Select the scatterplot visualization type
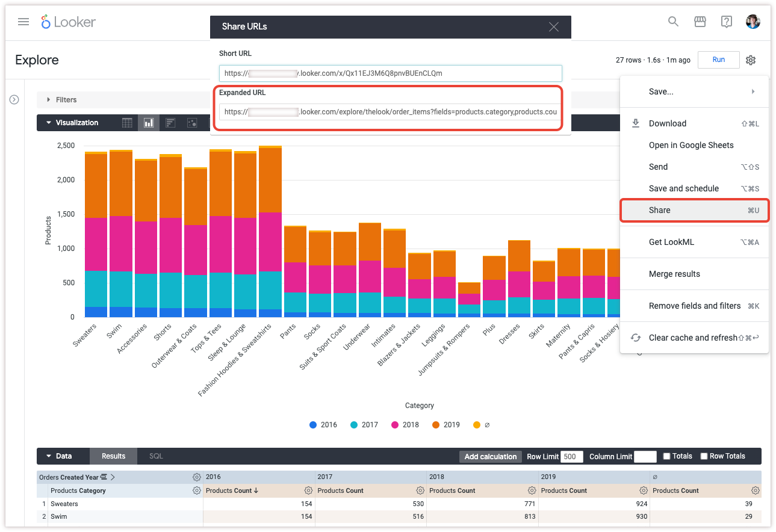The width and height of the screenshot is (776, 532). coord(192,123)
